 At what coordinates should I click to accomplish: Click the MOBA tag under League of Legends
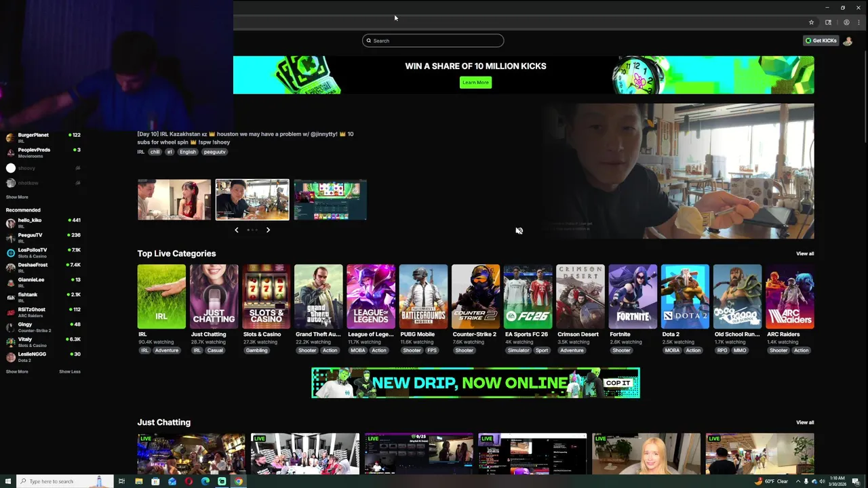pyautogui.click(x=358, y=350)
